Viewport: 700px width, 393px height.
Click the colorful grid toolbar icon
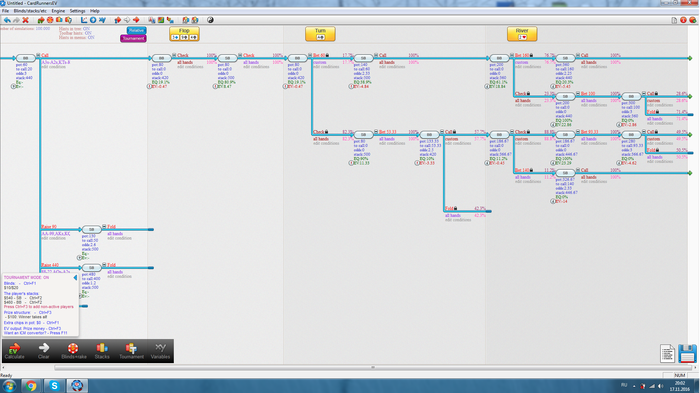(161, 20)
